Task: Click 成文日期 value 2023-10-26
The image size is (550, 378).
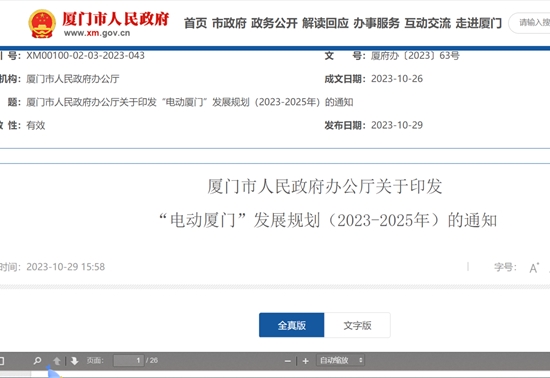Action: tap(397, 79)
